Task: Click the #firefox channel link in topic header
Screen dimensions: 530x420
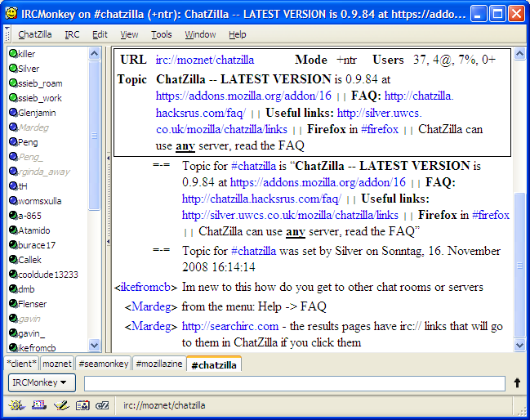Action: pos(380,130)
